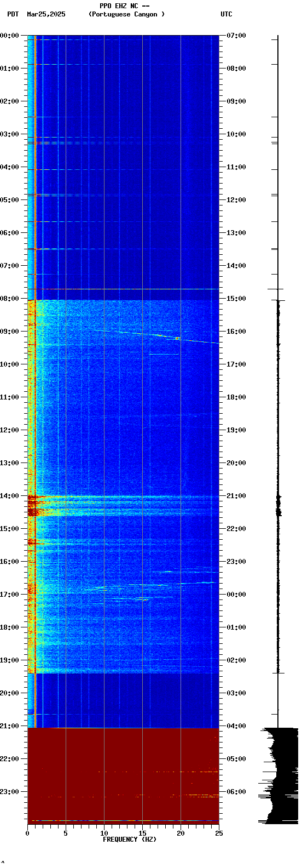Click the UTC time label "04:00"
The image size is (302, 868).
236,726
